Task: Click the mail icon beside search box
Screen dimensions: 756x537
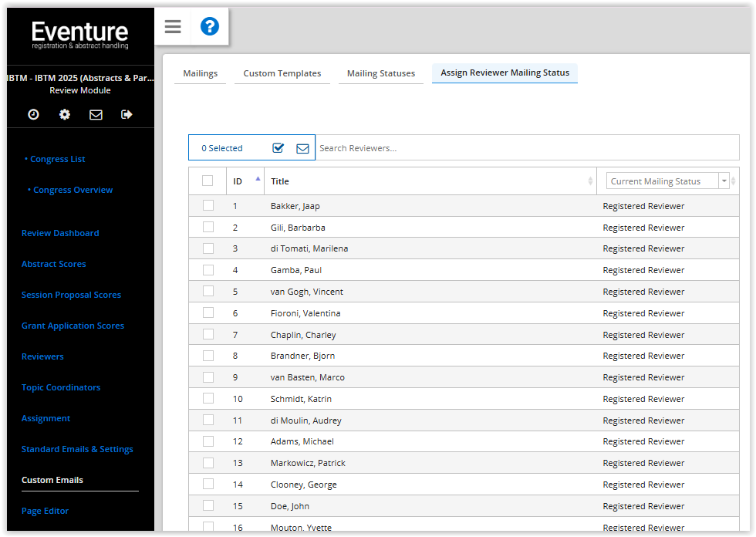Action: coord(302,148)
